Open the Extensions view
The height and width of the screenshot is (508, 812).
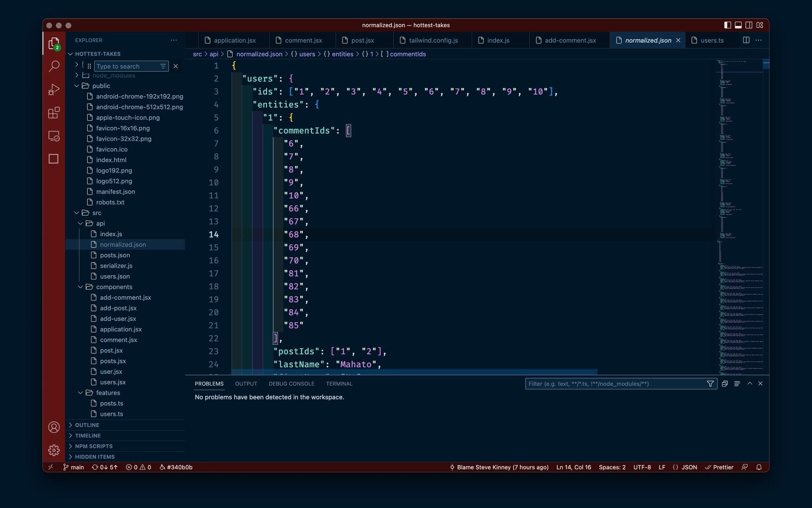pyautogui.click(x=54, y=113)
